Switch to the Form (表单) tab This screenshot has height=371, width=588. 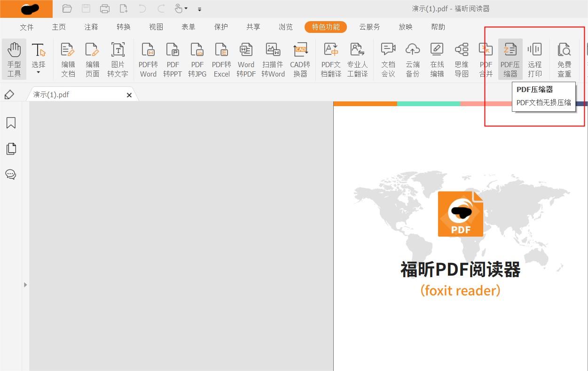(188, 27)
